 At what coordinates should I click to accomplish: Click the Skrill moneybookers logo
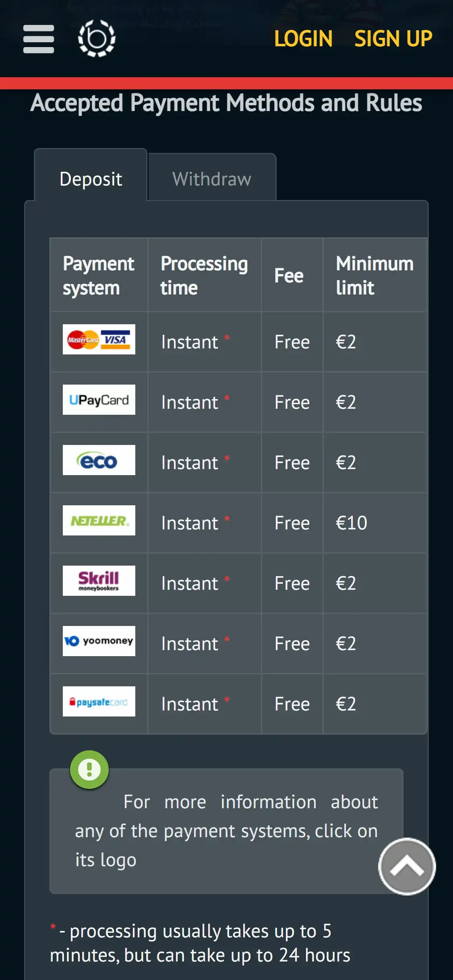99,581
